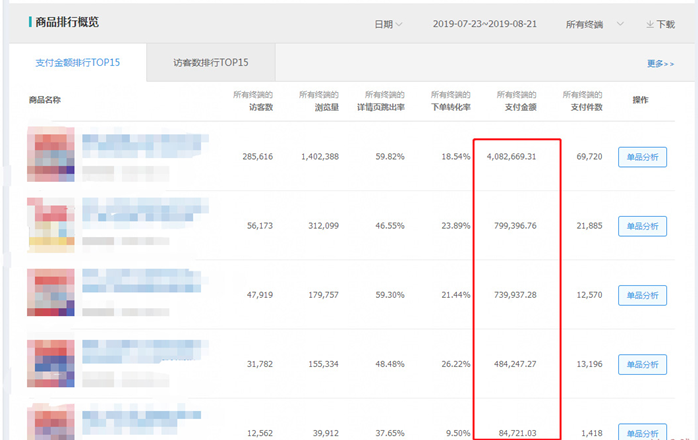Open blurred product title in the 285,616 row
Screen dimensions: 698x440
pos(145,146)
